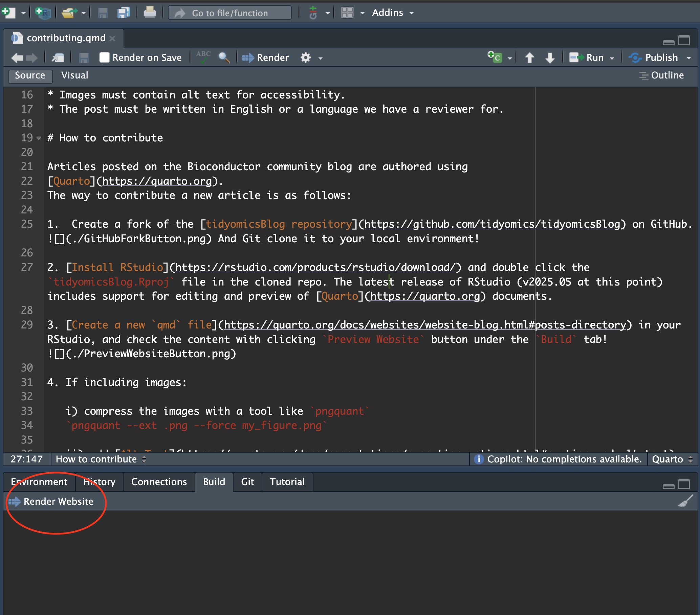700x615 pixels.
Task: Click the Find/Replace magnifier icon
Action: (224, 58)
